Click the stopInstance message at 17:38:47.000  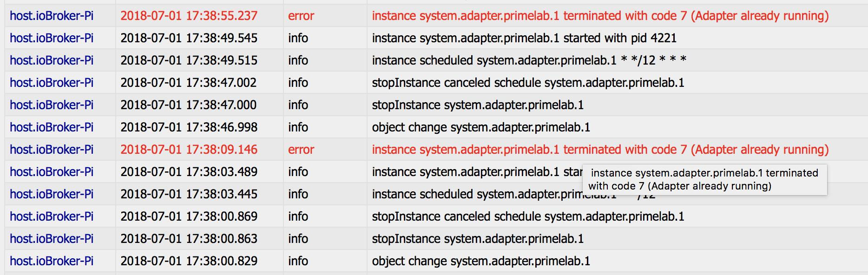[478, 105]
